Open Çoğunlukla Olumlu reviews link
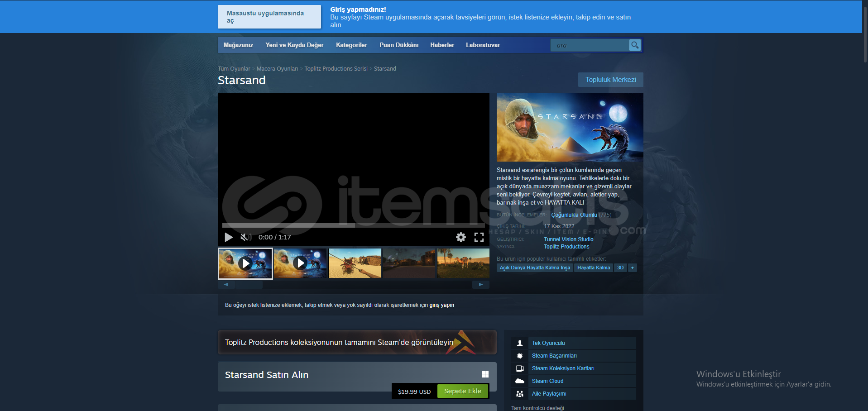The height and width of the screenshot is (411, 868). [x=574, y=215]
